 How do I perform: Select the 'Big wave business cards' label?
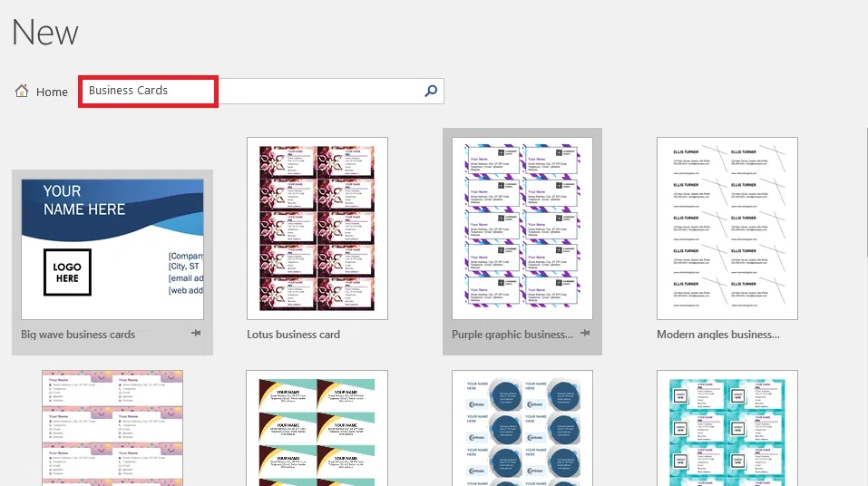(78, 335)
